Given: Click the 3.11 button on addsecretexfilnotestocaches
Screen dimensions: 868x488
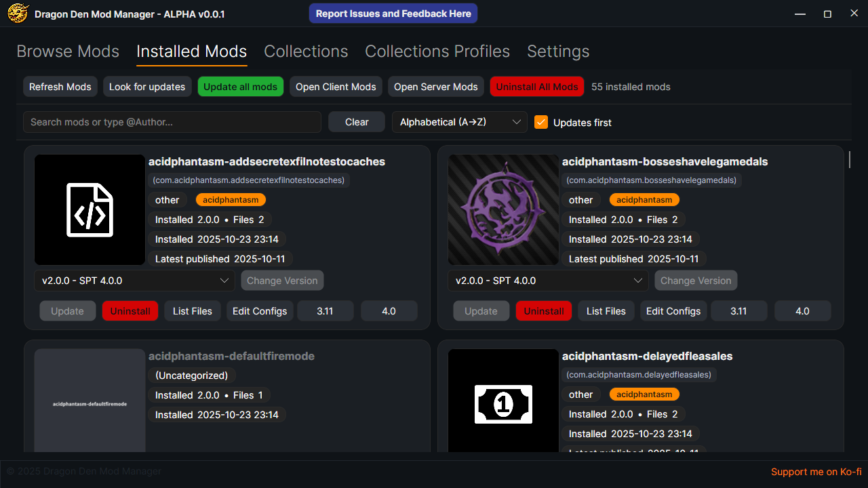Looking at the screenshot, I should pyautogui.click(x=325, y=311).
